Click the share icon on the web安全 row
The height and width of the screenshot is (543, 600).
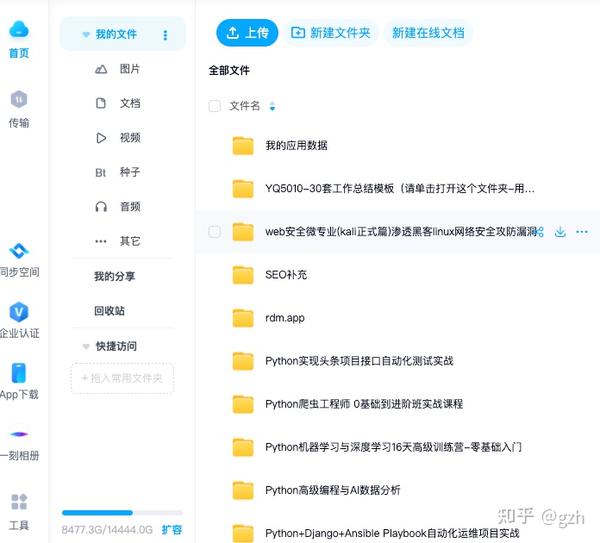coord(540,232)
